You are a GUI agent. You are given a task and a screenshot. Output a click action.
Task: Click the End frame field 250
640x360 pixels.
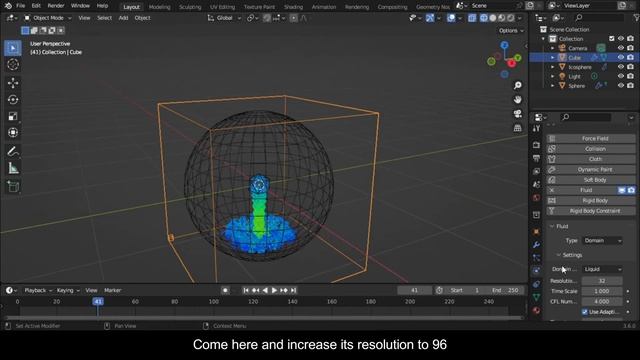[x=506, y=290]
